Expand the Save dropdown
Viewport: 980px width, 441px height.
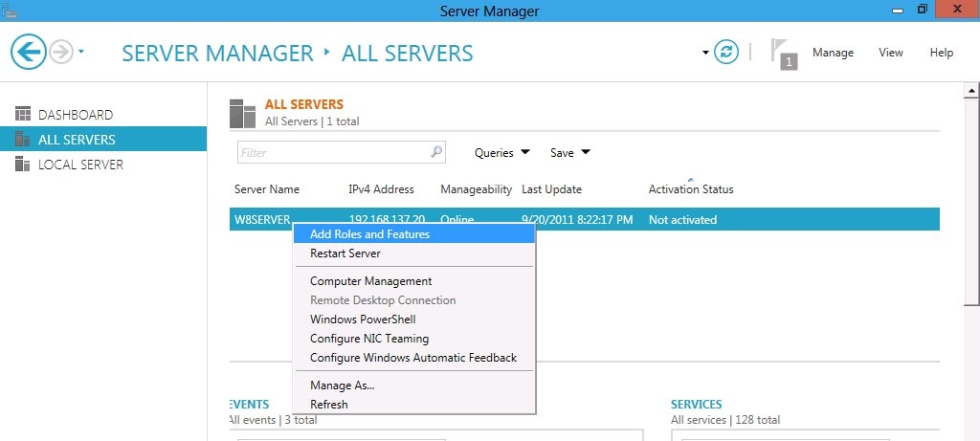pyautogui.click(x=570, y=153)
